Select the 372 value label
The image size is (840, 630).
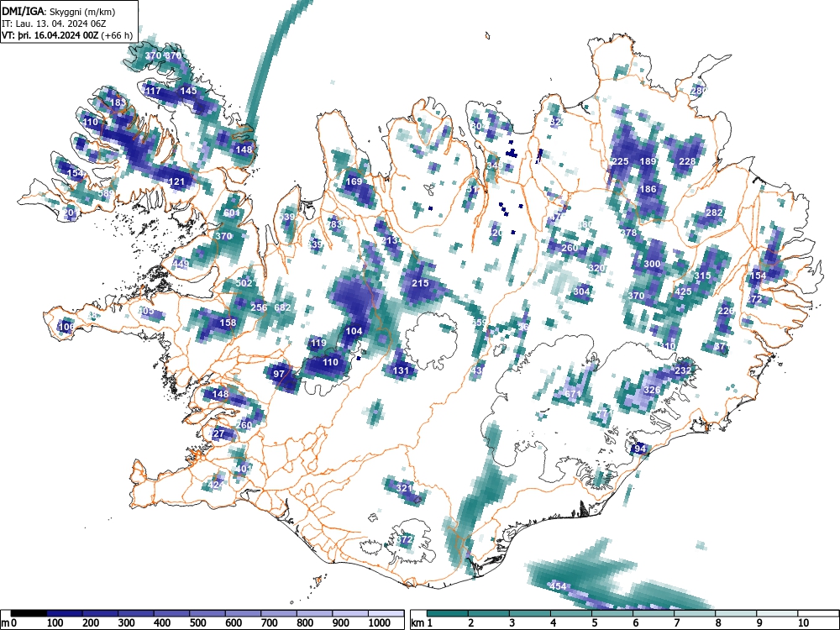pos(405,539)
